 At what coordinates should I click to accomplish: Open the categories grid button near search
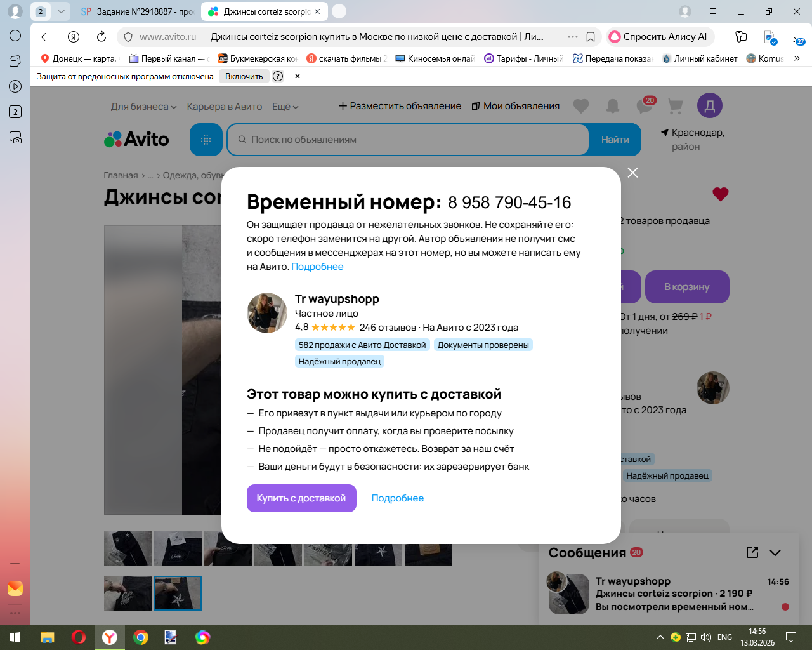(206, 140)
